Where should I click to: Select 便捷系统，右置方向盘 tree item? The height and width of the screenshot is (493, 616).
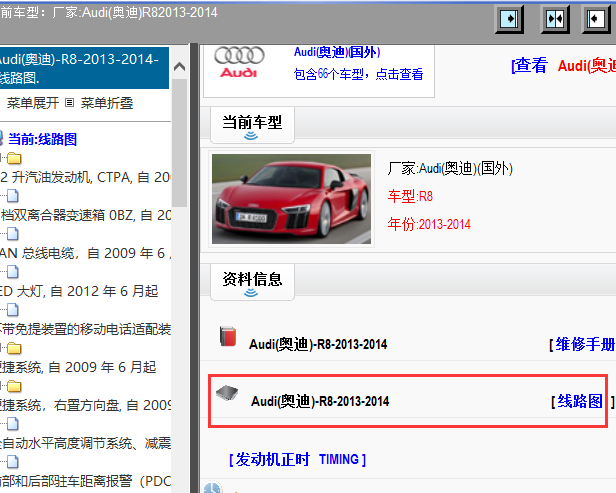pos(85,405)
